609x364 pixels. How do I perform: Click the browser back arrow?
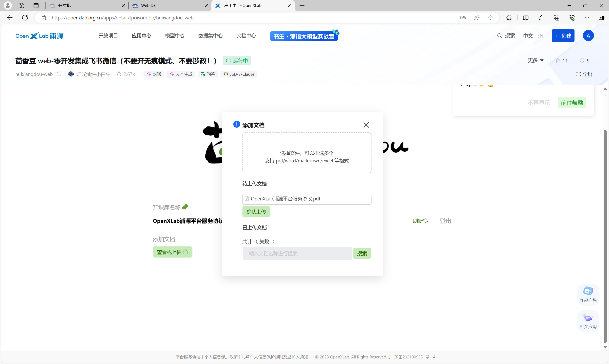[10, 18]
